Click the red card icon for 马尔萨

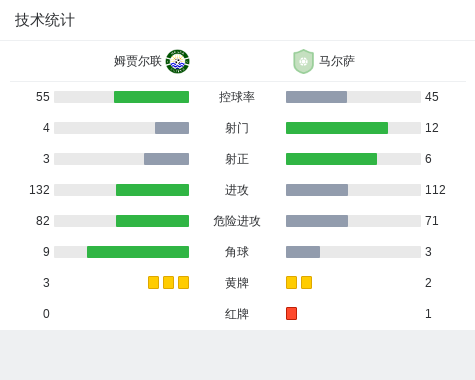point(291,314)
